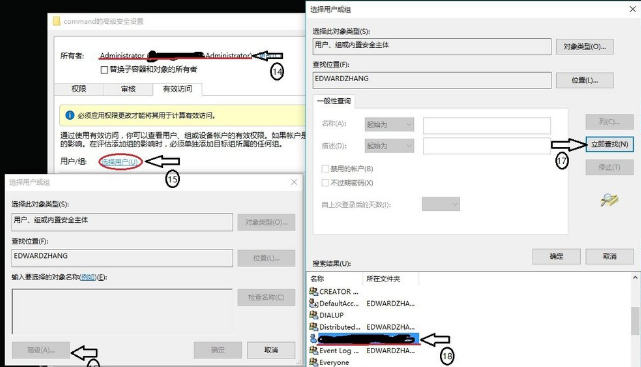
Task: Click the 停止(T) button
Action: point(610,167)
